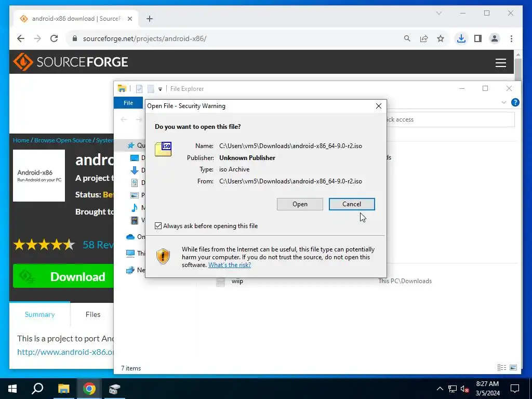Click the Windows Start button
The height and width of the screenshot is (399, 532).
[x=12, y=389]
